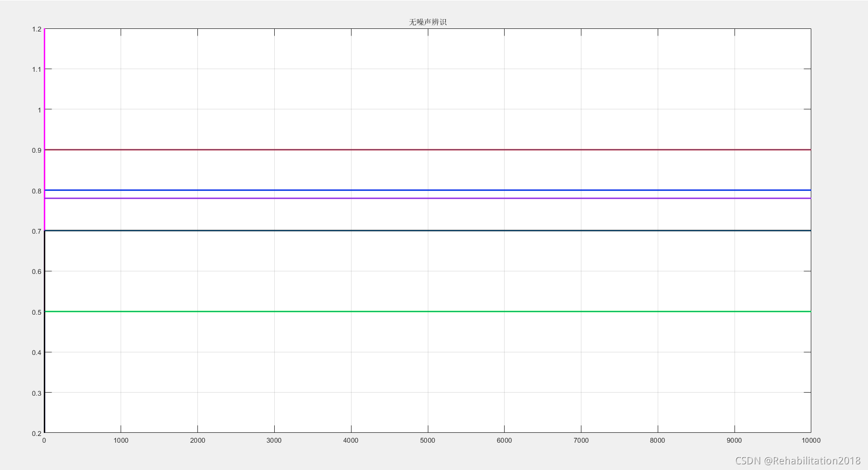The width and height of the screenshot is (868, 470).
Task: Click y-axis tick label 1.1
Action: pos(37,69)
